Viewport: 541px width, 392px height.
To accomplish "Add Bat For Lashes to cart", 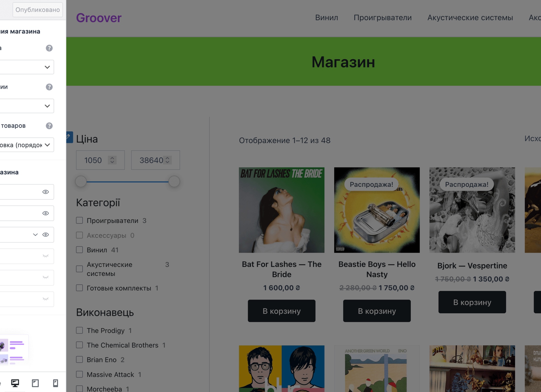I will 281,311.
